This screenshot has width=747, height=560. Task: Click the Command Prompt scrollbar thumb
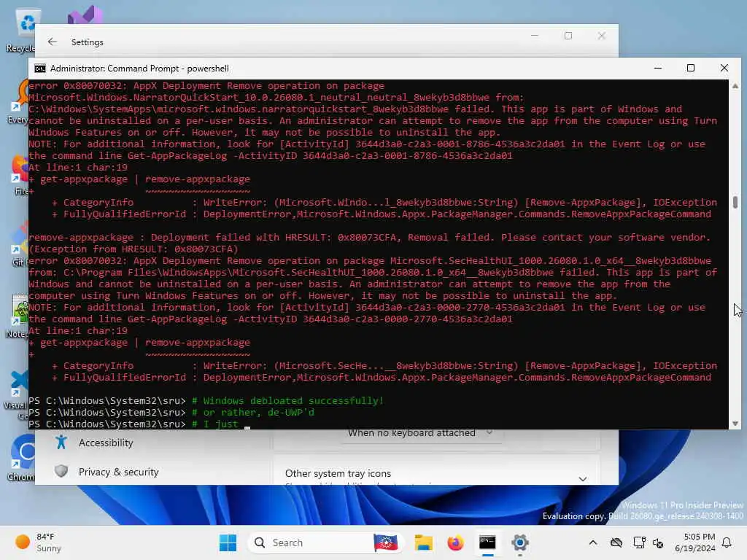(735, 202)
